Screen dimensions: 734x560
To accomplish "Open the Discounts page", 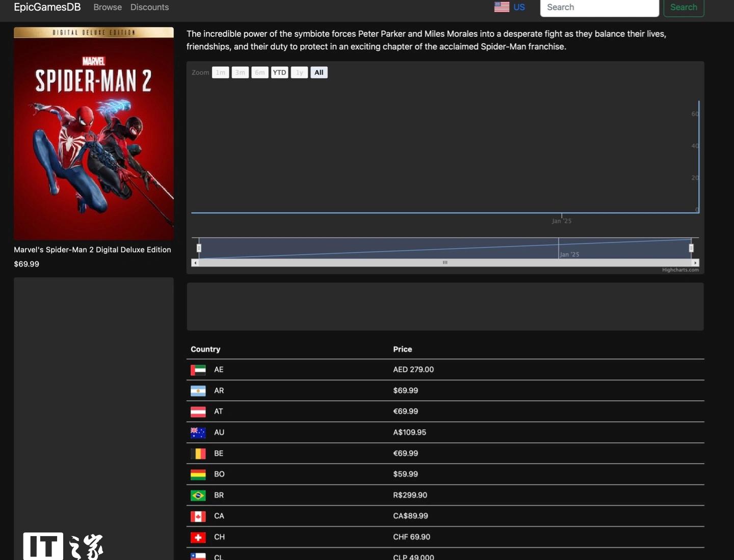I will [x=149, y=7].
